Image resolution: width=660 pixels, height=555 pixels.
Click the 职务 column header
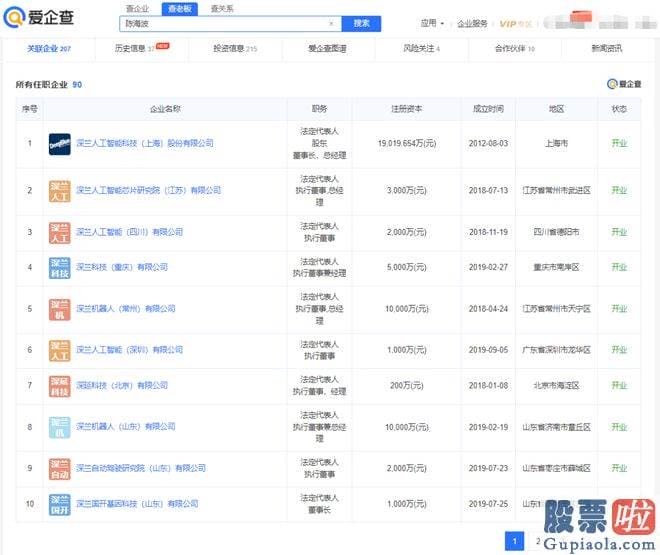click(319, 109)
